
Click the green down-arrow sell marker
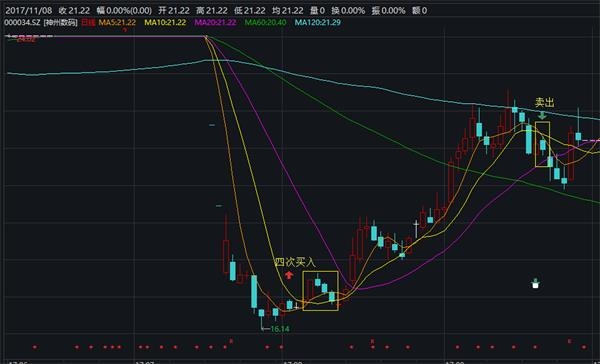(542, 115)
